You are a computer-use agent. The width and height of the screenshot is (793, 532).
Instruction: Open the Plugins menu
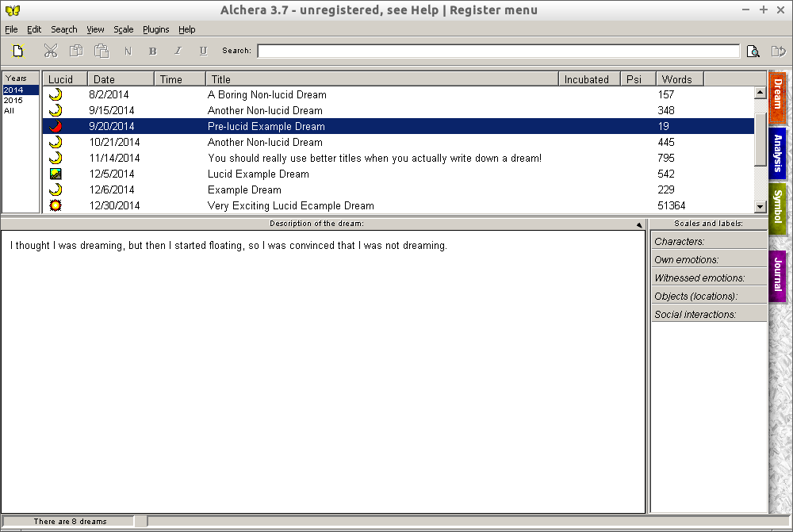[x=155, y=29]
